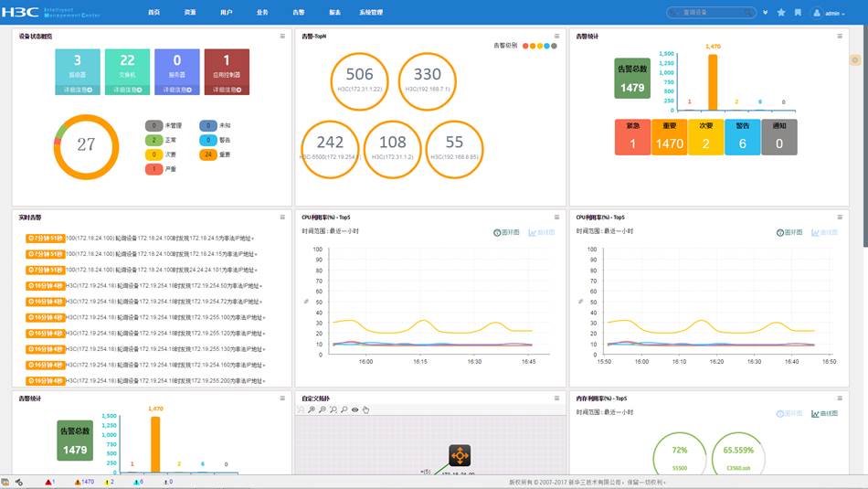Select the orange alarm level dot in 告警-TopN
Screen dimensions: 868x489
[533, 46]
